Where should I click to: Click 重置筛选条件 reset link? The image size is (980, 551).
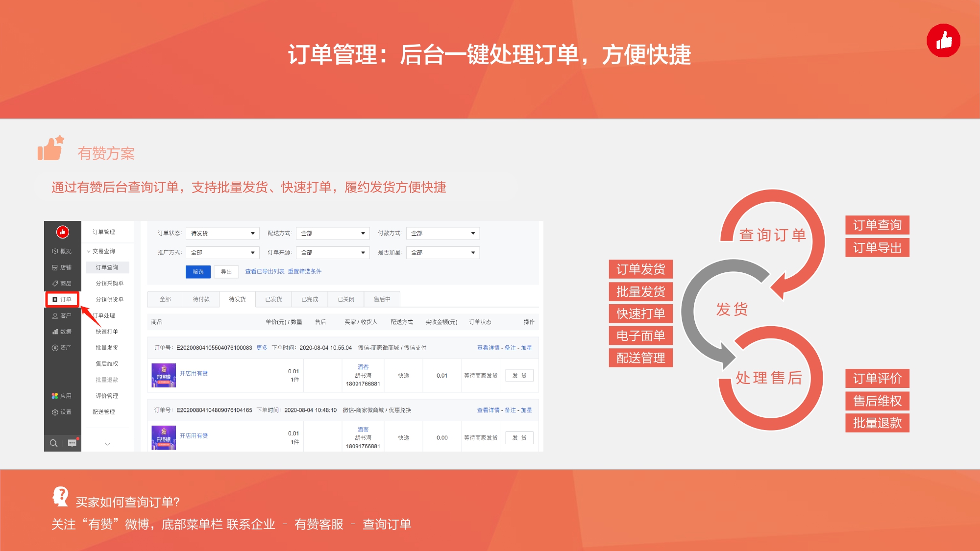[x=305, y=271]
